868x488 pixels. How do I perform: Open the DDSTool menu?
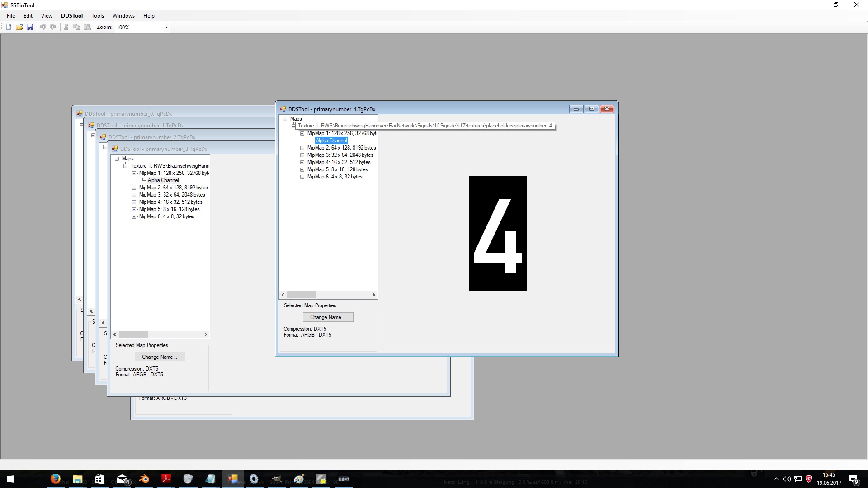pos(72,16)
